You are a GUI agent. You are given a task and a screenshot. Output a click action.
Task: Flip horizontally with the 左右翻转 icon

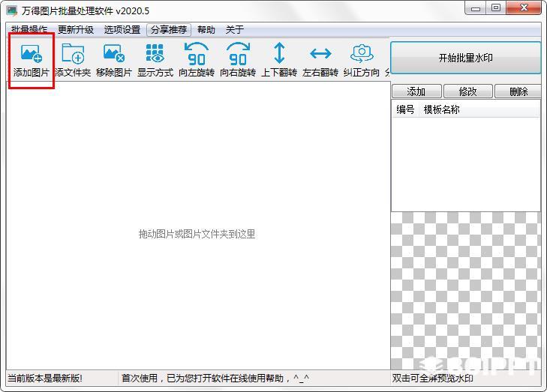click(320, 54)
